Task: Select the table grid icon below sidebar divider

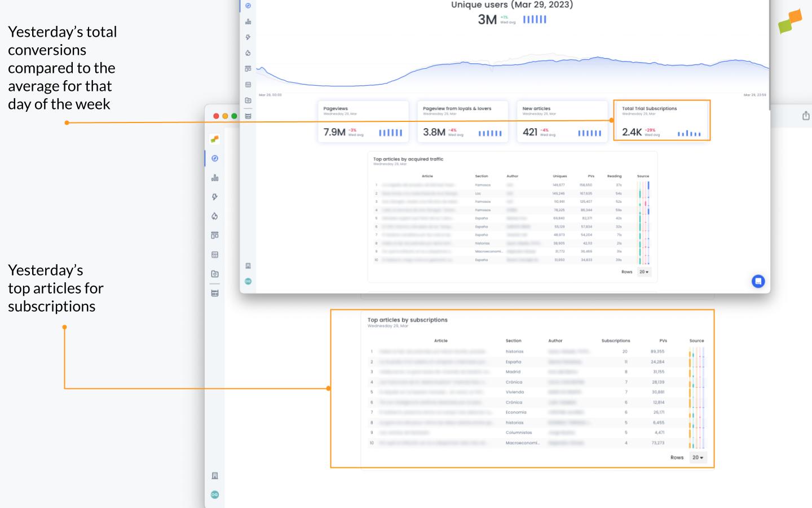Action: pos(214,293)
